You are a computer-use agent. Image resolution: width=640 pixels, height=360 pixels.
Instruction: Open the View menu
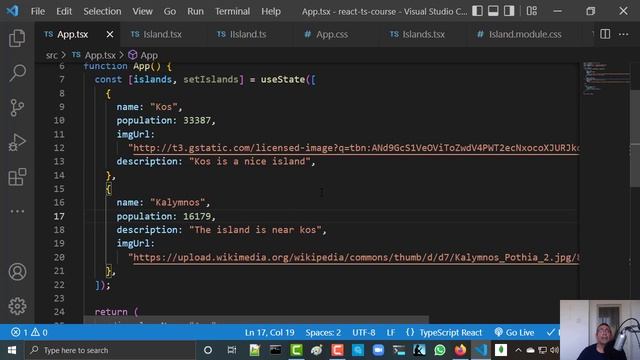[x=142, y=11]
